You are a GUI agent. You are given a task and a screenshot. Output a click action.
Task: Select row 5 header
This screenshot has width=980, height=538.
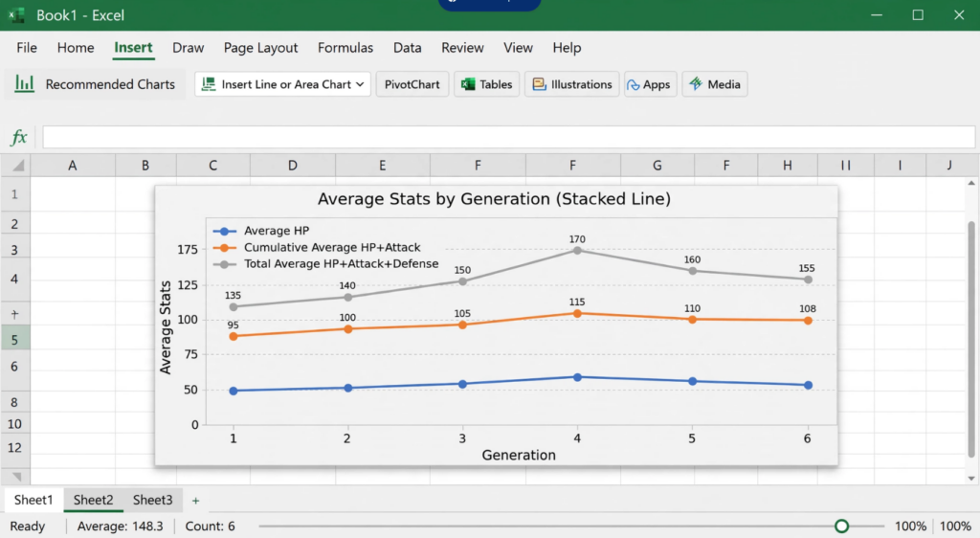[x=14, y=340]
